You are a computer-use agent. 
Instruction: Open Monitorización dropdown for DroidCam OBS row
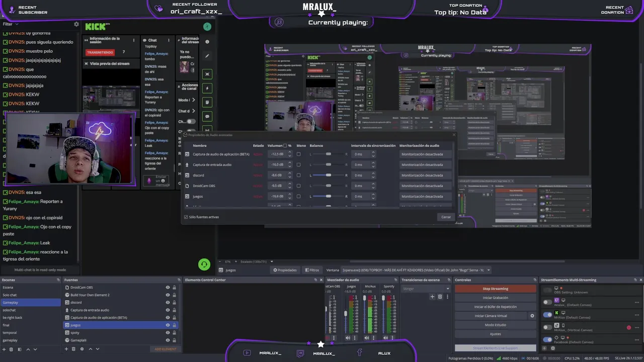click(x=426, y=186)
